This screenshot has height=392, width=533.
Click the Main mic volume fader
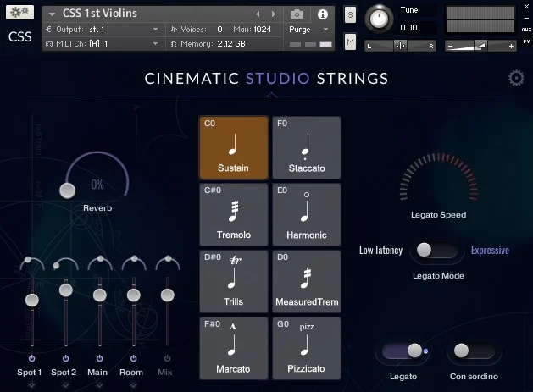(x=100, y=295)
